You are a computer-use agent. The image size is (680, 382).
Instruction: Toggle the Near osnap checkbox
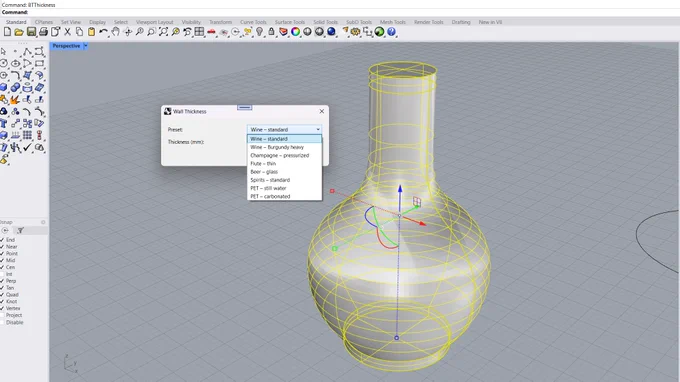(2, 247)
